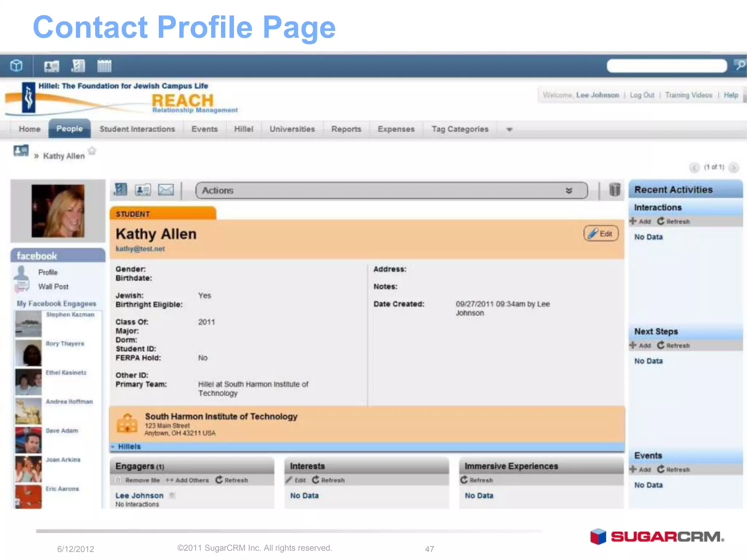Add a new Next Step
The image size is (747, 560).
(640, 345)
